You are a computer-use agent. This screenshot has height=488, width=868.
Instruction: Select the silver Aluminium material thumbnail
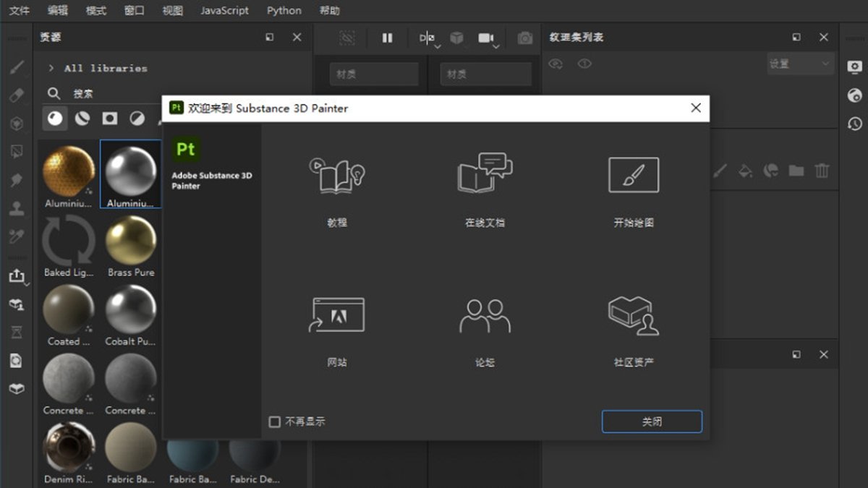[x=131, y=176]
